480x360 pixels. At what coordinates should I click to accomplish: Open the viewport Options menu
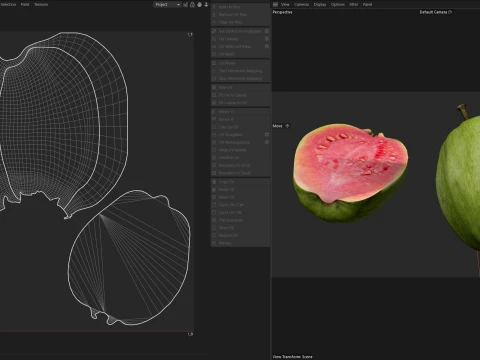(338, 5)
